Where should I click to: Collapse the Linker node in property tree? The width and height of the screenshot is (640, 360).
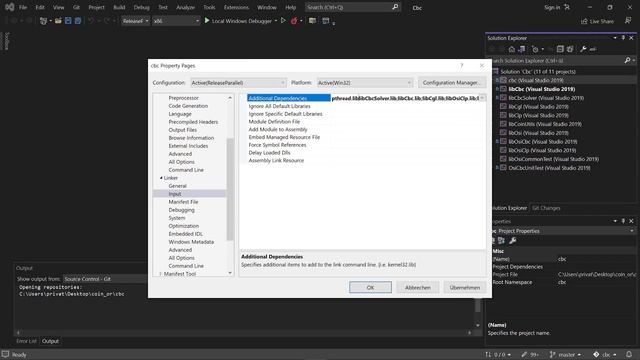pyautogui.click(x=161, y=178)
